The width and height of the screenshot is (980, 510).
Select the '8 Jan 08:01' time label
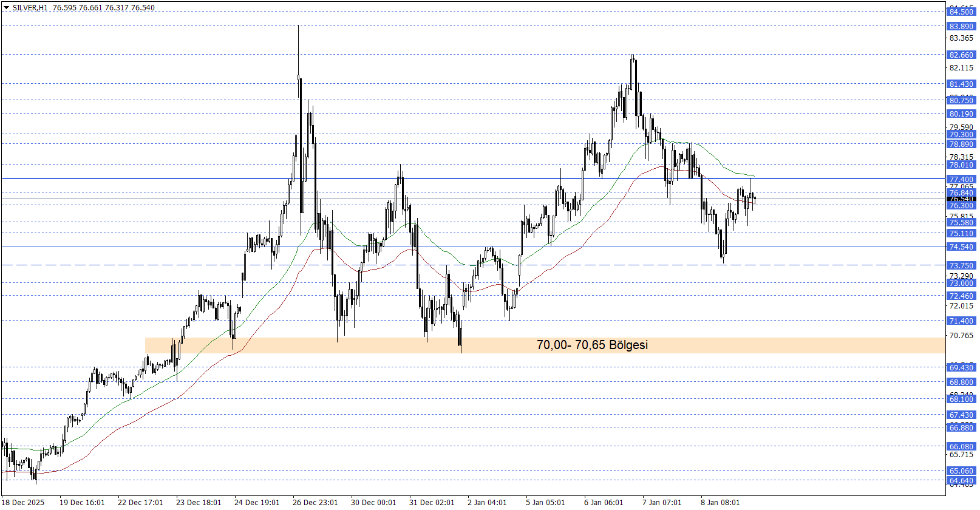720,502
